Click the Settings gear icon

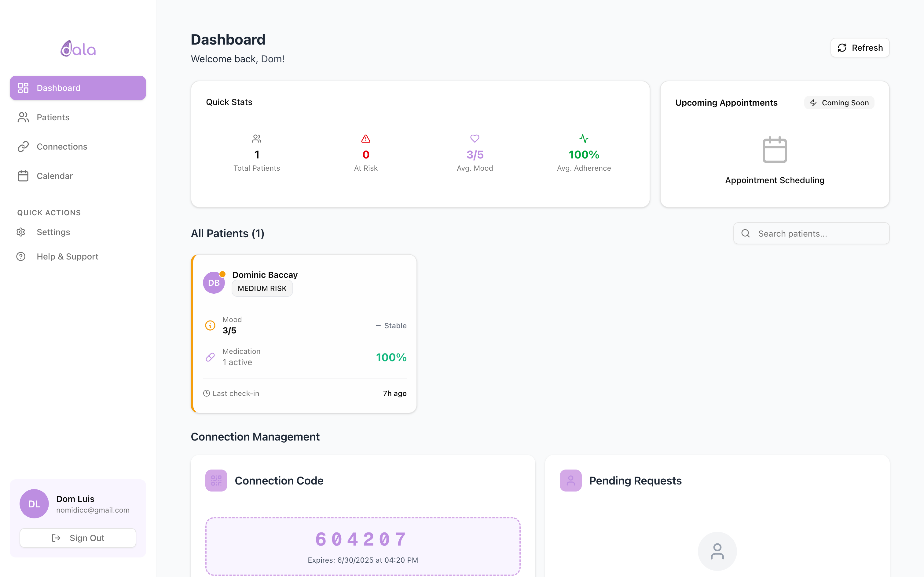(20, 232)
